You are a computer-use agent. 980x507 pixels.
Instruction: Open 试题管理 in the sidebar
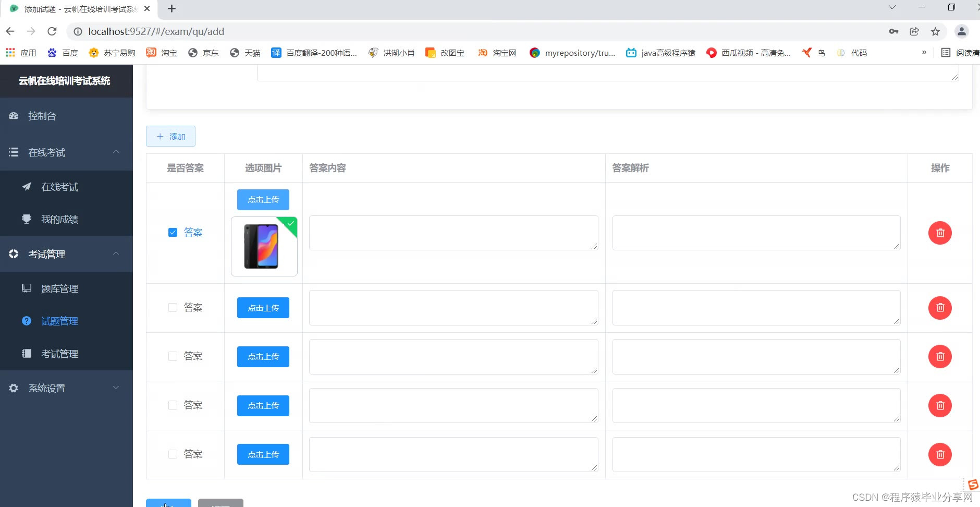[66, 321]
